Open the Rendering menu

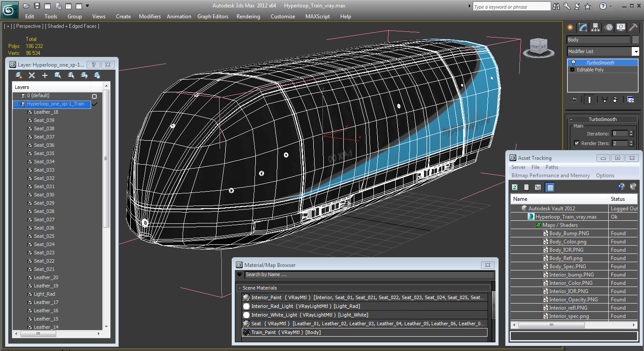click(248, 17)
